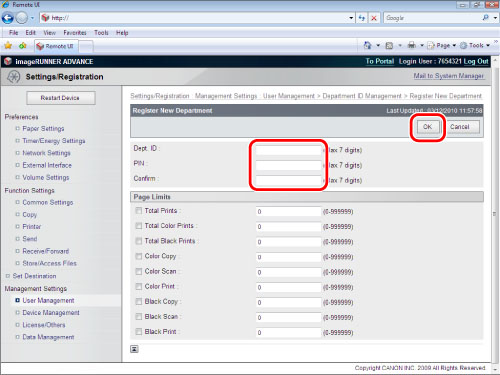Open Common Settings in the sidebar
This screenshot has height=375, width=500.
tap(48, 203)
